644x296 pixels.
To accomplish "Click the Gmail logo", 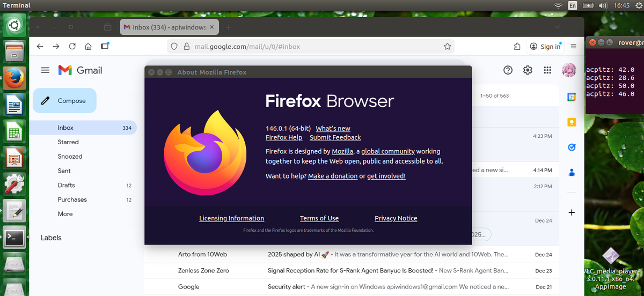I will pos(80,70).
